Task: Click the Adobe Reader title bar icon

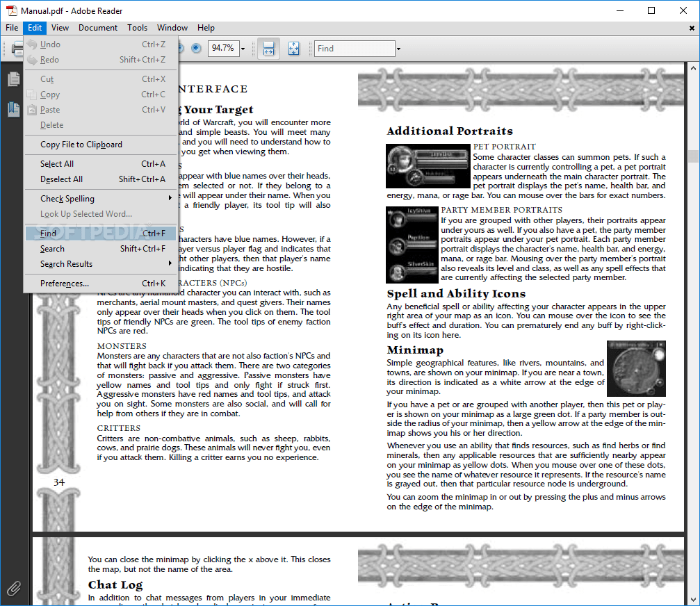Action: tap(12, 10)
